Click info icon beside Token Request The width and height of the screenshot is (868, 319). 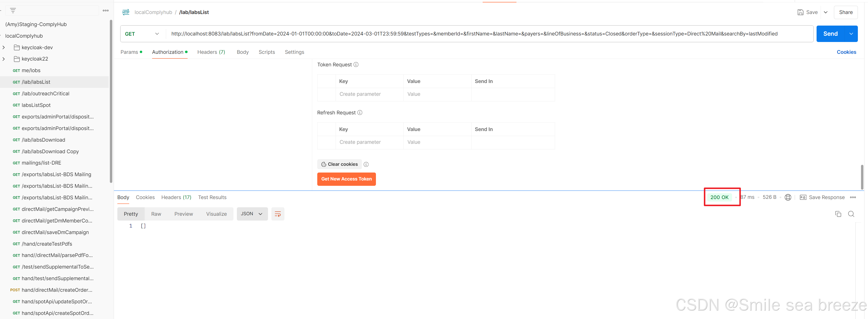coord(356,65)
